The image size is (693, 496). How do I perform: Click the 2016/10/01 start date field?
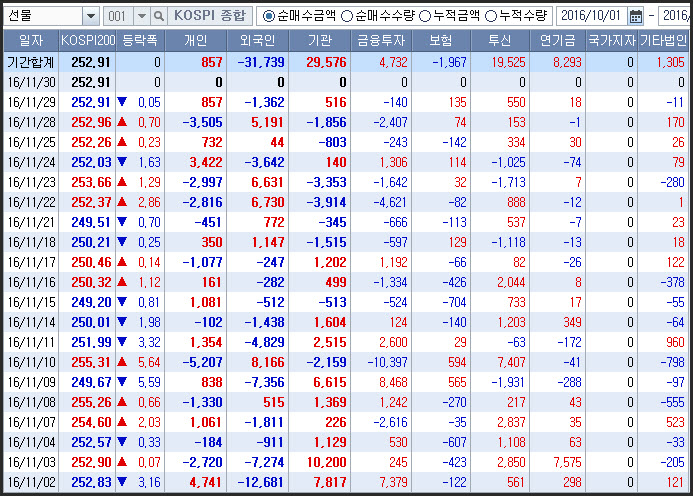(x=592, y=16)
